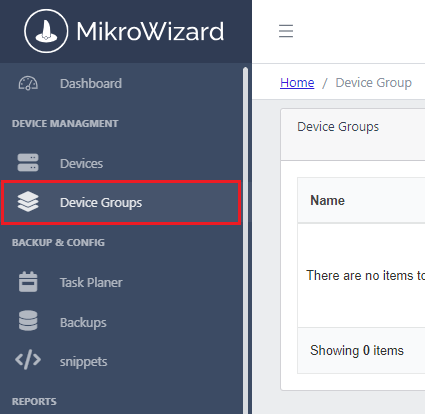The width and height of the screenshot is (425, 414).
Task: Follow the Home breadcrumb link
Action: (297, 82)
